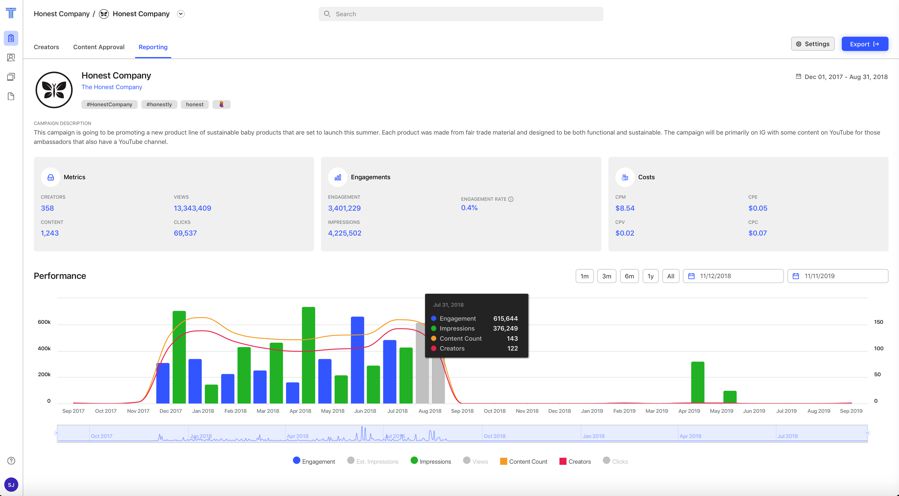Click the Honest Company breadcrumb parent
The width and height of the screenshot is (899, 496).
[x=61, y=14]
